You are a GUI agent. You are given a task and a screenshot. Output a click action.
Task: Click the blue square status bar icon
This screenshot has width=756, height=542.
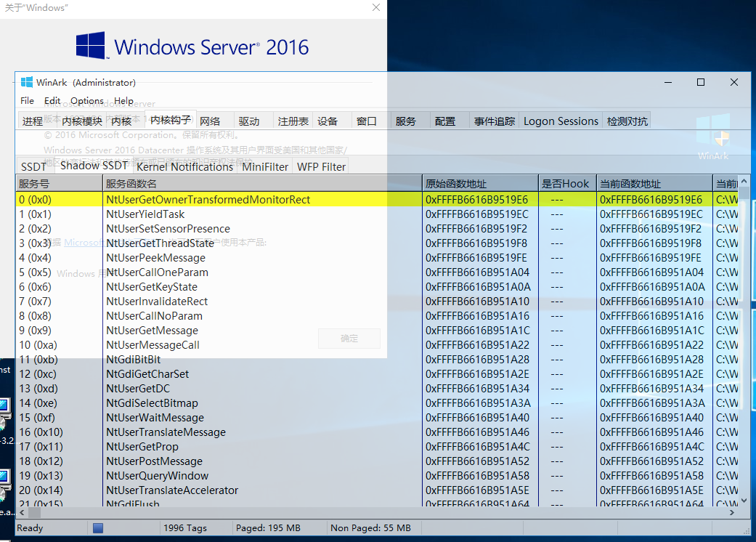98,528
